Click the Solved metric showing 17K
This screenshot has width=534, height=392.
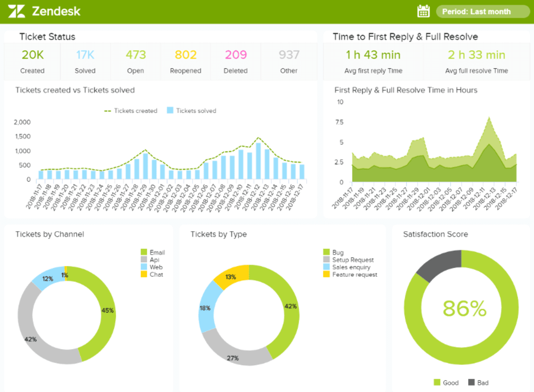coord(85,54)
